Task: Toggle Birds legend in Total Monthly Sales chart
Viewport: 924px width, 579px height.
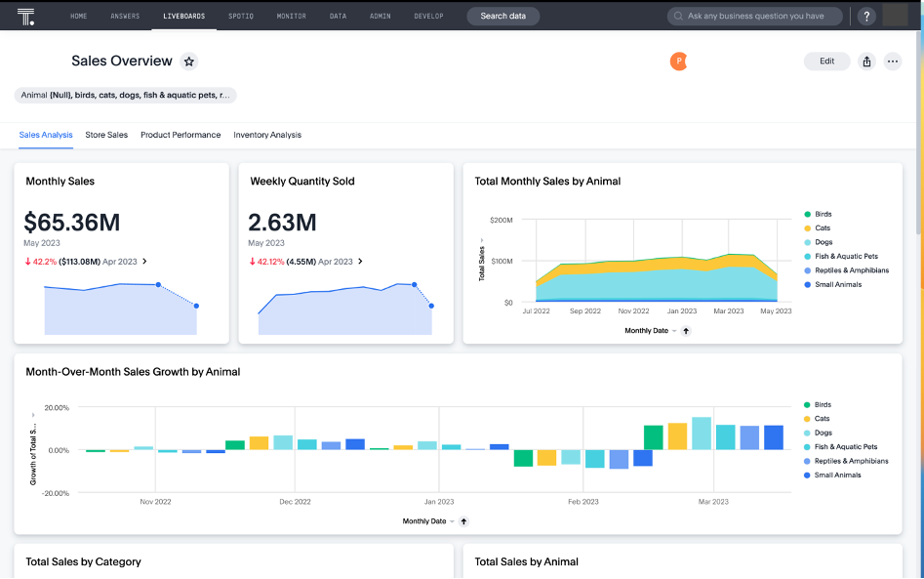Action: pos(823,214)
